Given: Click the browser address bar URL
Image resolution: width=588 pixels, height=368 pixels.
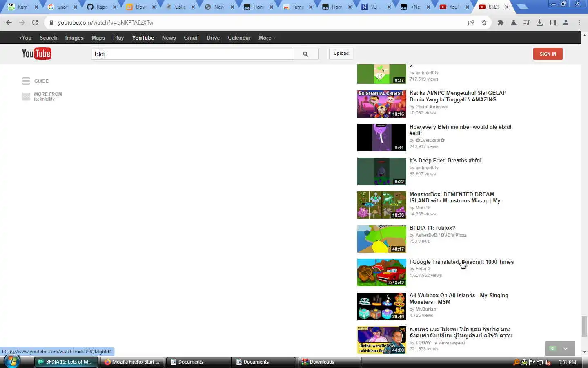Looking at the screenshot, I should 106,22.
